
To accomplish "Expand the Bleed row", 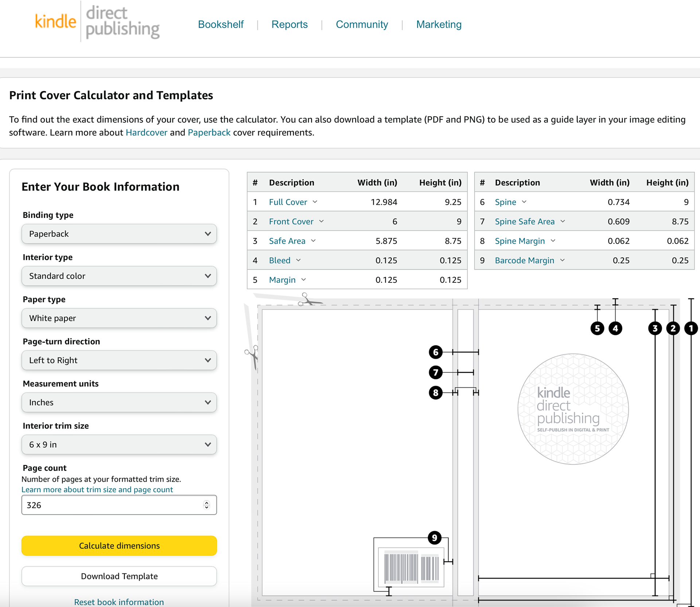I will pyautogui.click(x=285, y=260).
